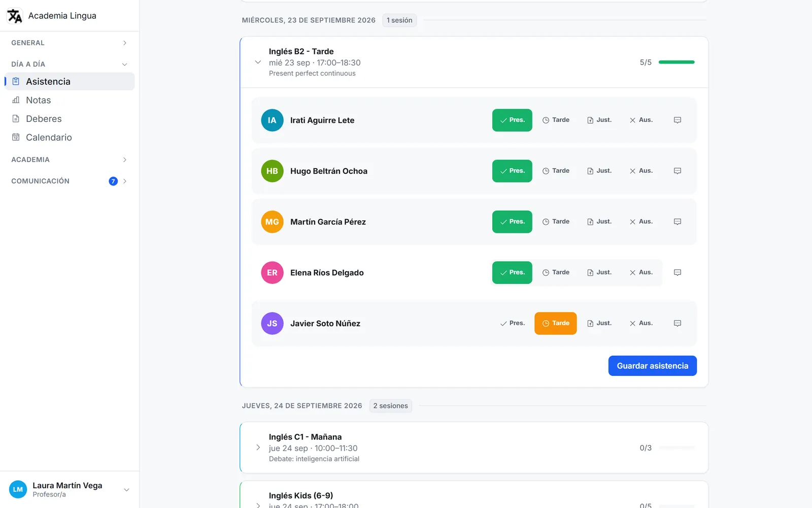Screen dimensions: 812x508
Task: Click HB avatar of Hugo Beltrán Ochoa
Action: (x=272, y=171)
